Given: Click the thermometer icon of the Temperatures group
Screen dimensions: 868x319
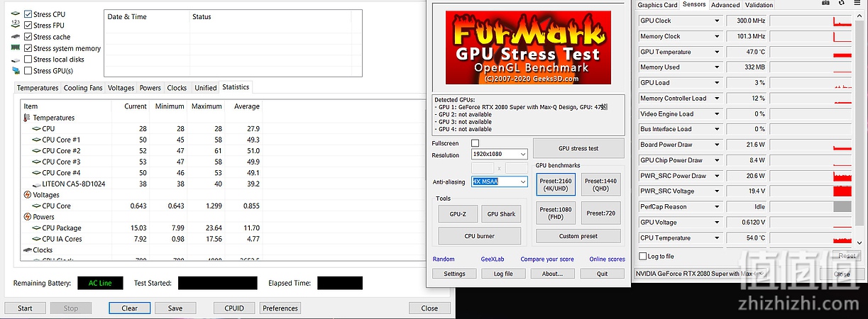Looking at the screenshot, I should pyautogui.click(x=28, y=118).
